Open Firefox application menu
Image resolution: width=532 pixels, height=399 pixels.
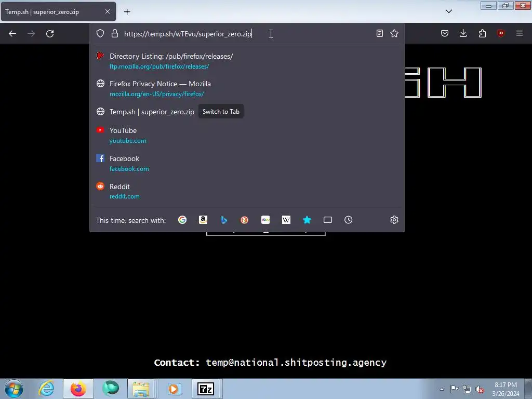coord(520,33)
